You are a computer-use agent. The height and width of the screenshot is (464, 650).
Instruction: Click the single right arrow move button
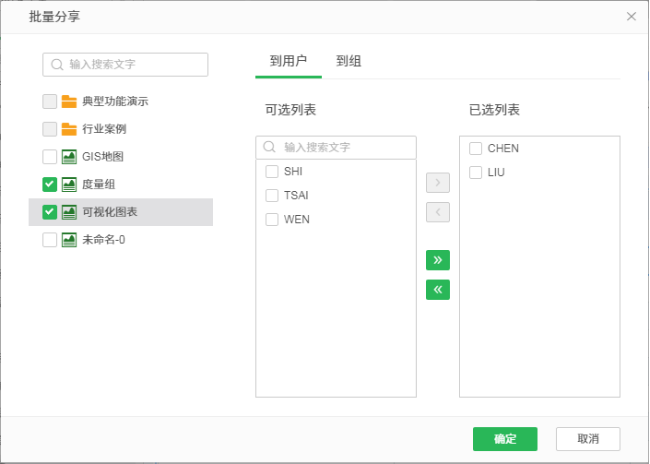pyautogui.click(x=437, y=183)
